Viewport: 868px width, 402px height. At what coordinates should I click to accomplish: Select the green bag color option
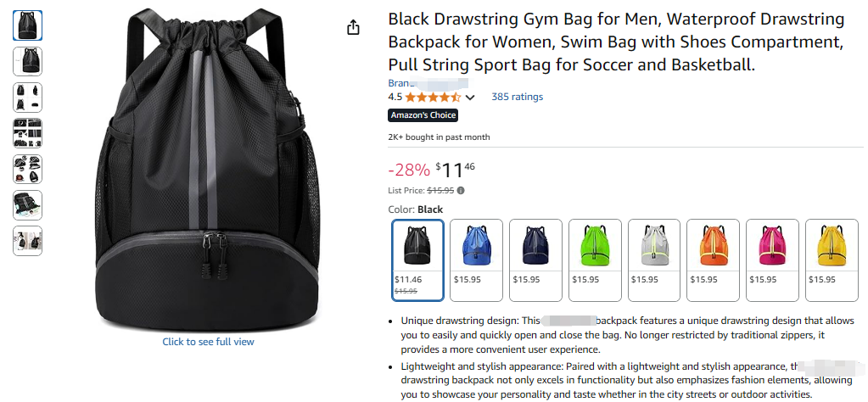pos(595,260)
